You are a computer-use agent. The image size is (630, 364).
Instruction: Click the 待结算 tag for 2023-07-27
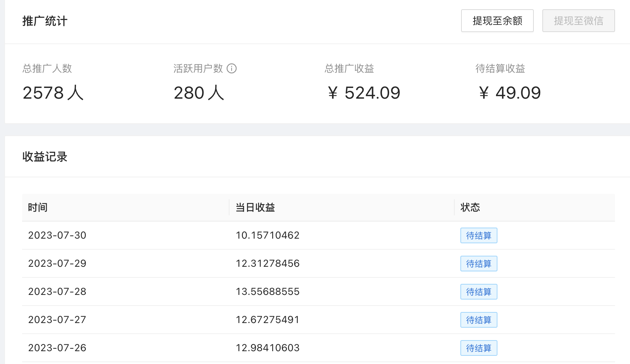[479, 320]
